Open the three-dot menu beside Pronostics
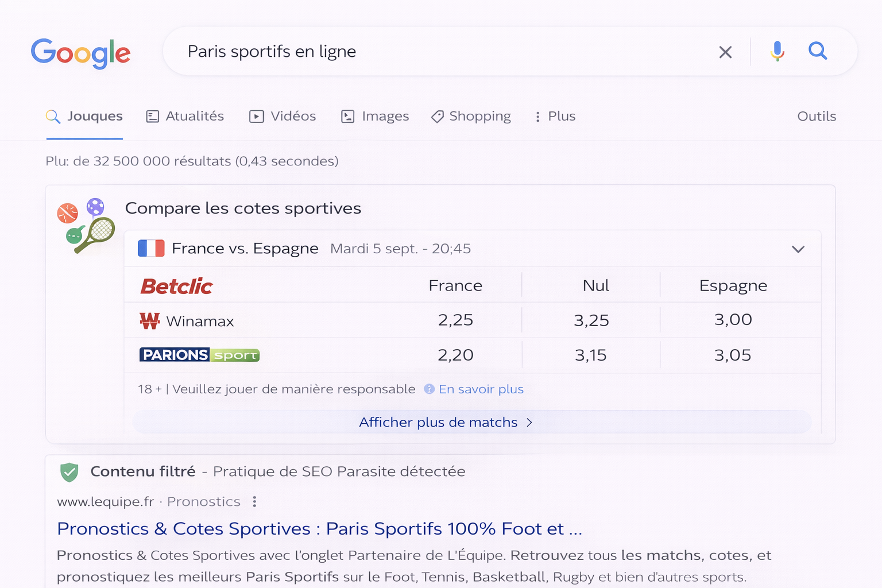 click(x=254, y=502)
